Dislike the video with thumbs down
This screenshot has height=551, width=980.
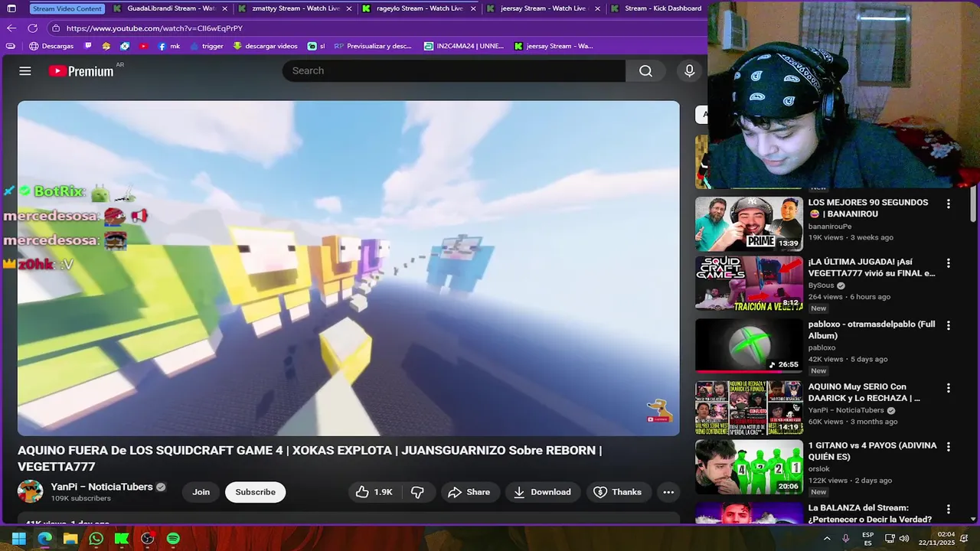pyautogui.click(x=417, y=492)
